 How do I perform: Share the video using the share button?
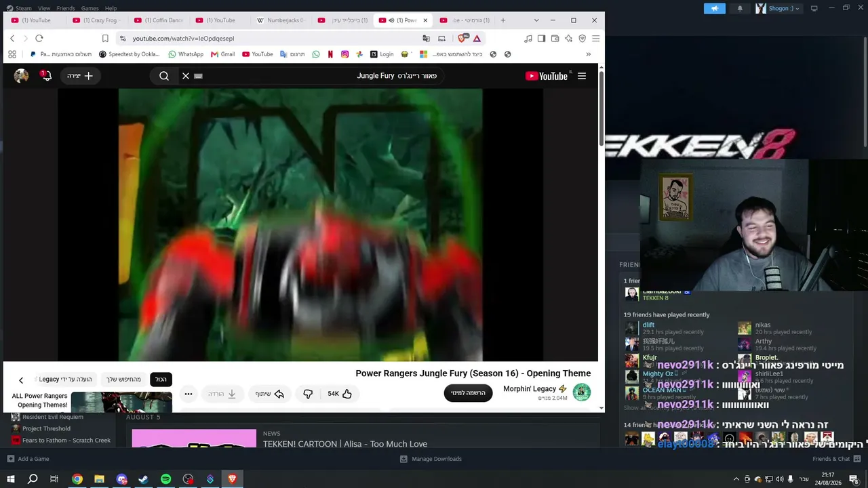(x=270, y=394)
